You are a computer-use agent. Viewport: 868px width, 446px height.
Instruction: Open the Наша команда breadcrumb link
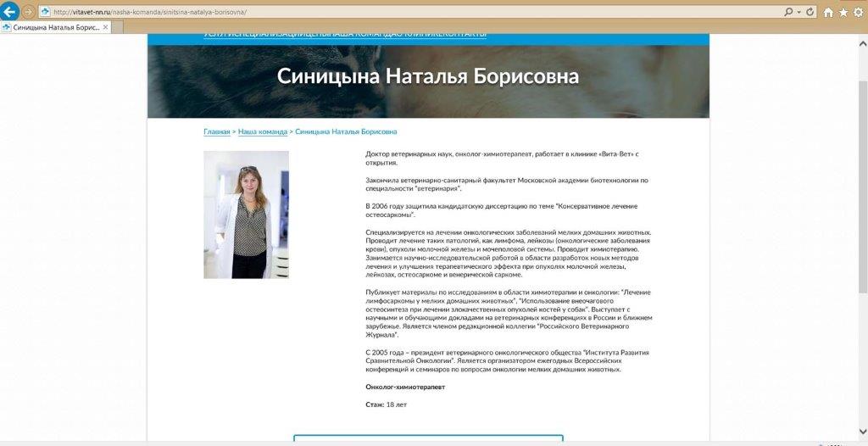[x=263, y=132]
